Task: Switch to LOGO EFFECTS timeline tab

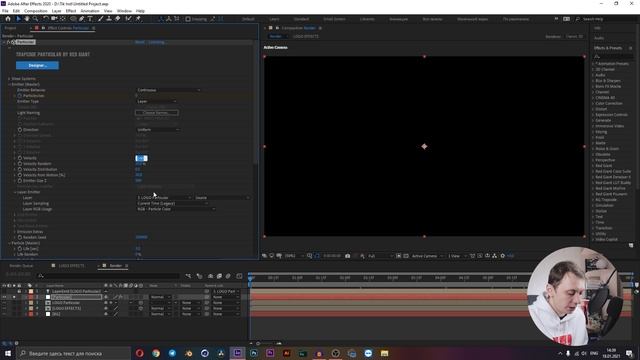Action: (71, 266)
